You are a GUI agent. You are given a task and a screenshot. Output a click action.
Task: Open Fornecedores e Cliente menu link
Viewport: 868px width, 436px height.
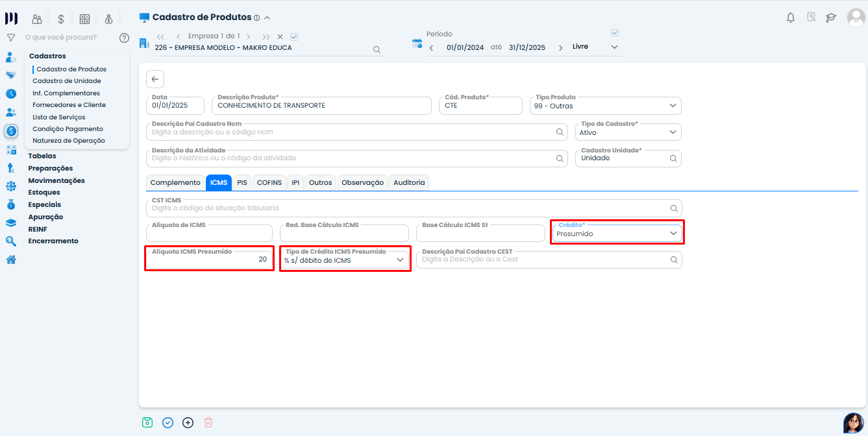pyautogui.click(x=69, y=105)
